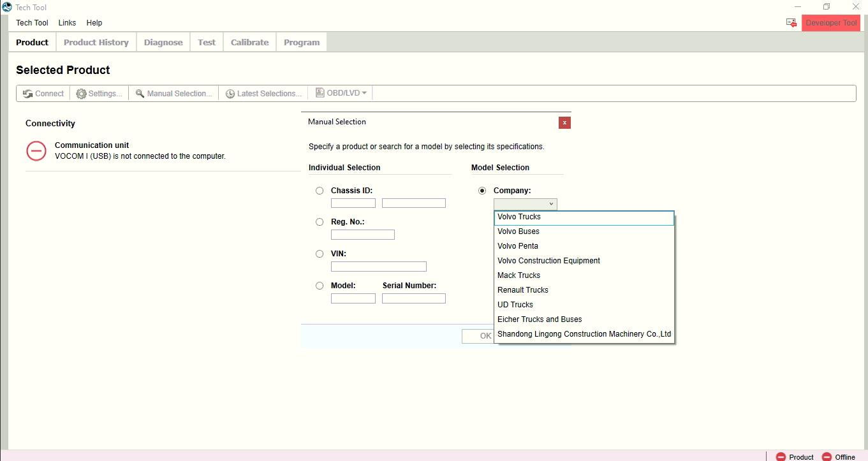The image size is (868, 461).
Task: Open Manual Selection via magnifier icon
Action: click(140, 93)
